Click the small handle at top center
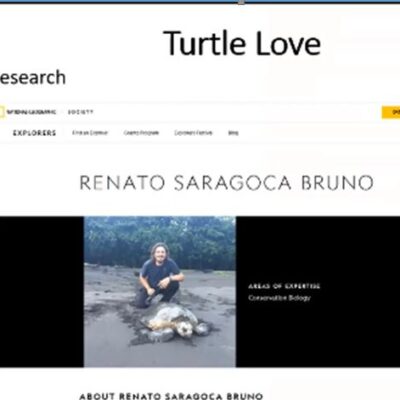 (241, 2)
